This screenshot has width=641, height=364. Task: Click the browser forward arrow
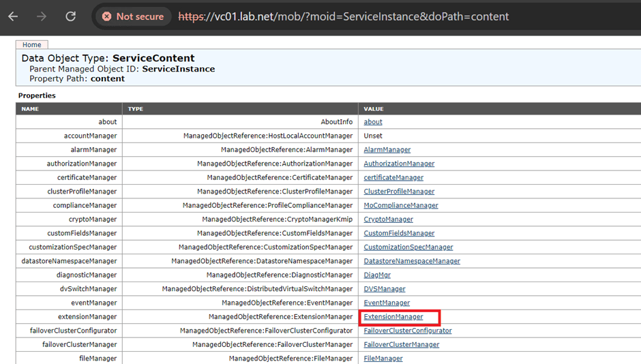pyautogui.click(x=42, y=16)
